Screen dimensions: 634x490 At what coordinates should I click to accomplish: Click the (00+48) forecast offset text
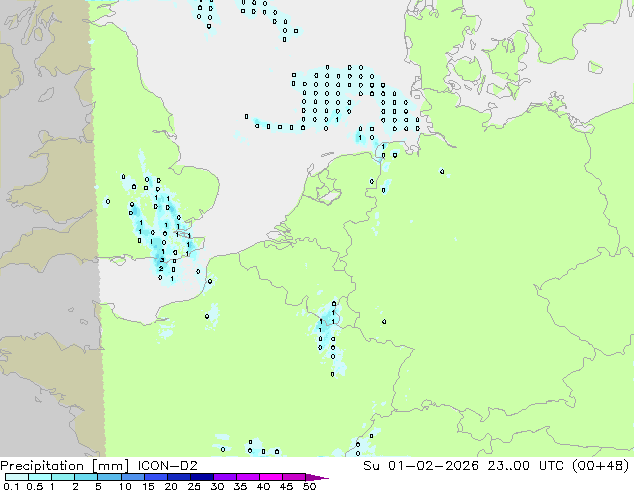point(601,466)
